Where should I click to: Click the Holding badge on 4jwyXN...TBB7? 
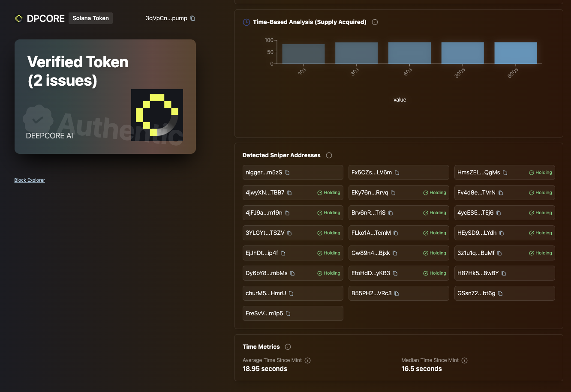[329, 193]
